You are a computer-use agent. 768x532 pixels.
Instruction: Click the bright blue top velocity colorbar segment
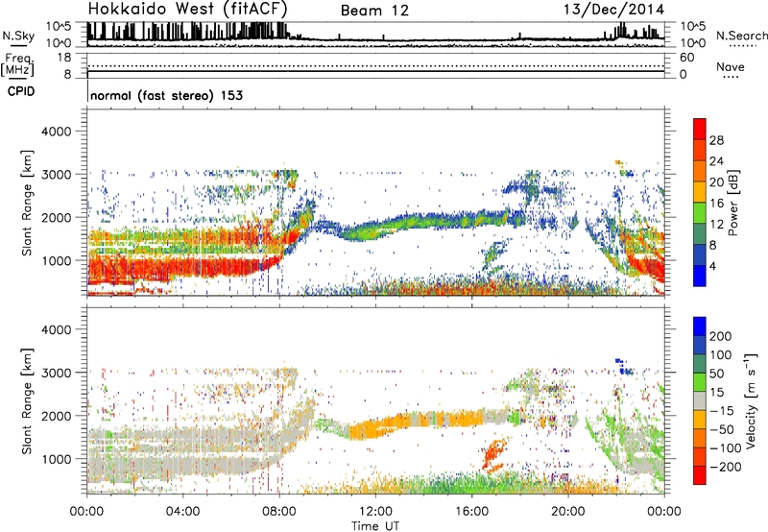coord(700,326)
